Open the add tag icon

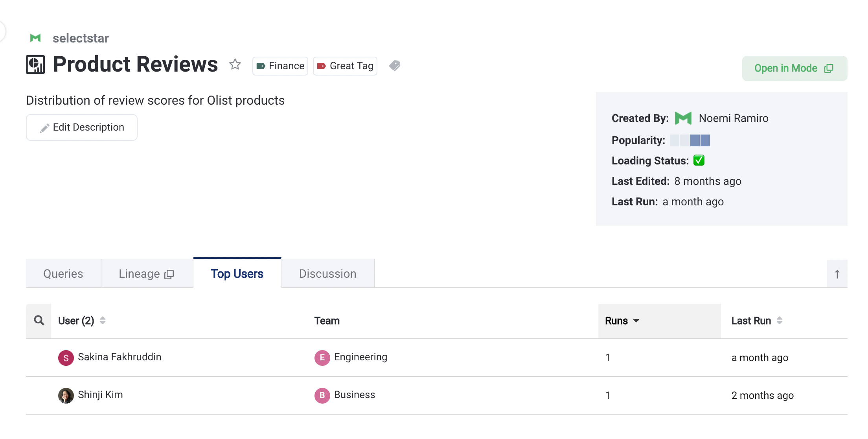(x=395, y=65)
